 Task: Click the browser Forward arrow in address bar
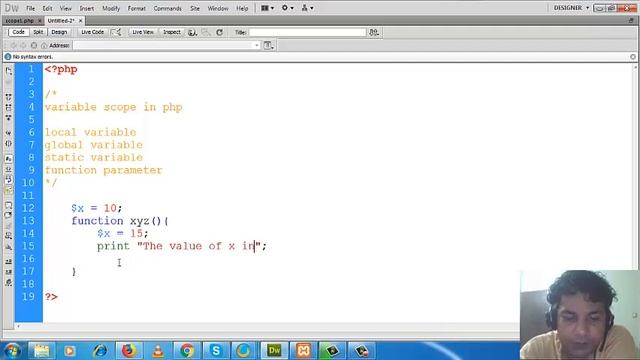click(23, 45)
